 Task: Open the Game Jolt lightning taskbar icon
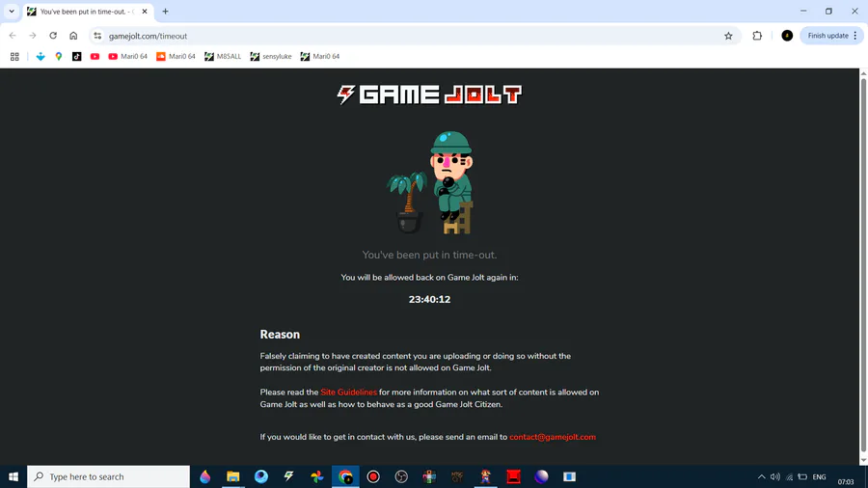click(289, 476)
